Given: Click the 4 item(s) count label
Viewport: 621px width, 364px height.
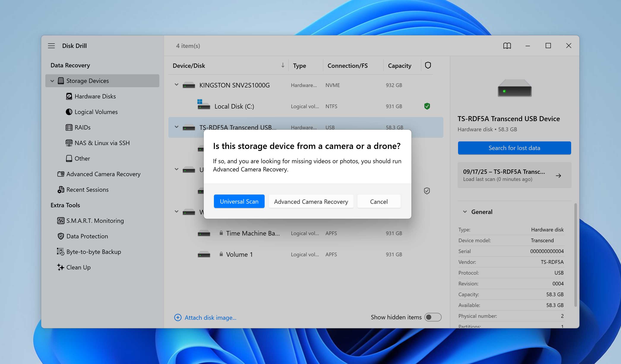Looking at the screenshot, I should click(188, 46).
